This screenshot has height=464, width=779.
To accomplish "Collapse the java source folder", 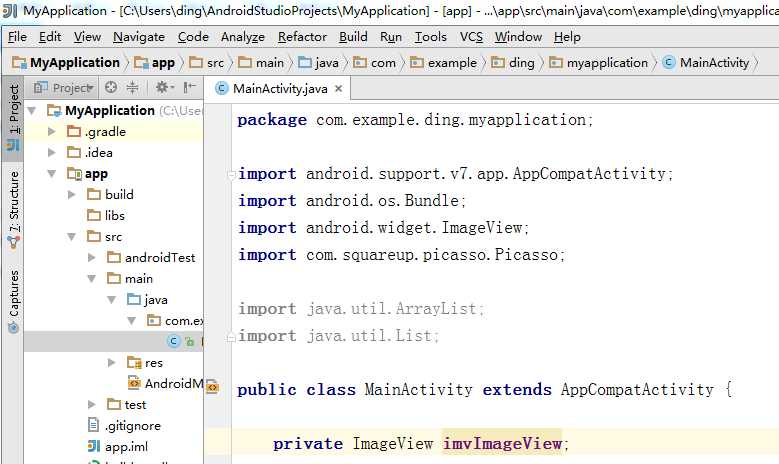I will [x=111, y=300].
